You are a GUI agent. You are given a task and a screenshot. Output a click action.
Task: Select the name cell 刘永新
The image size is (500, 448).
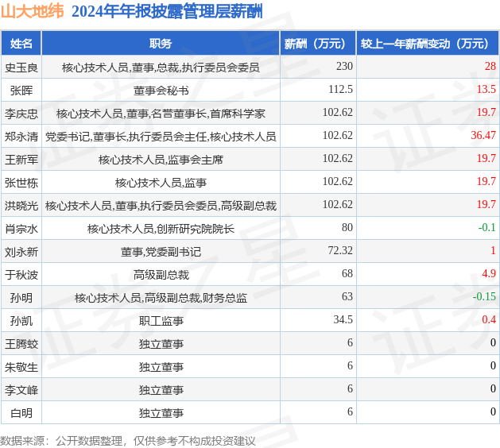pos(21,252)
